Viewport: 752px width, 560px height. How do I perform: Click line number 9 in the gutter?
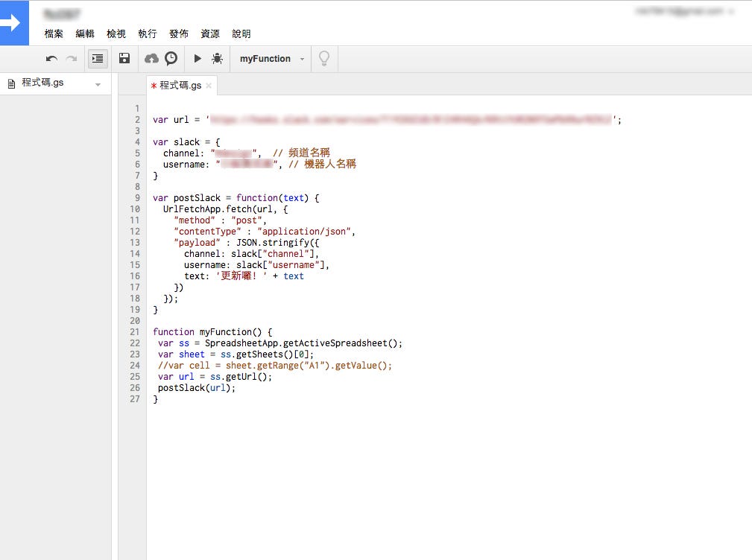pos(137,198)
